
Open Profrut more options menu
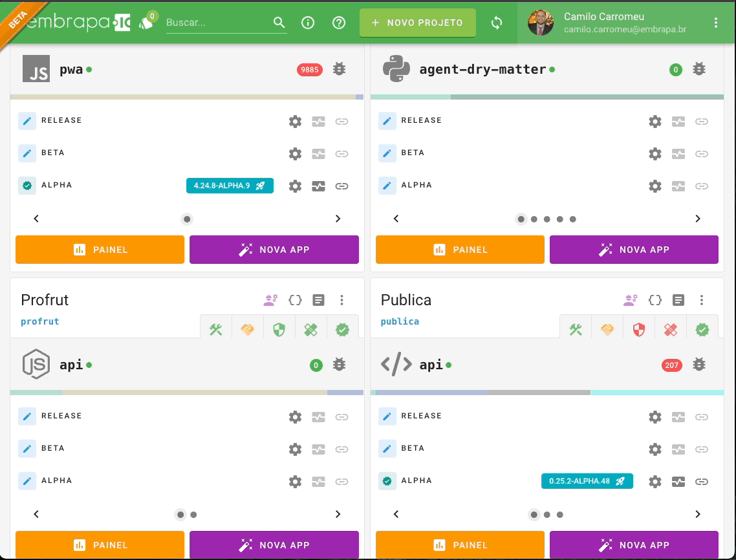point(341,300)
